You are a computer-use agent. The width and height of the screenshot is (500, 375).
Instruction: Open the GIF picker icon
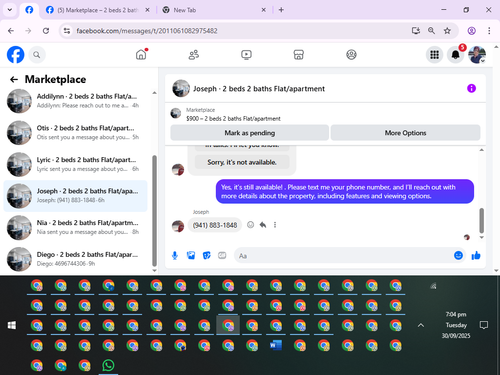[x=222, y=256]
